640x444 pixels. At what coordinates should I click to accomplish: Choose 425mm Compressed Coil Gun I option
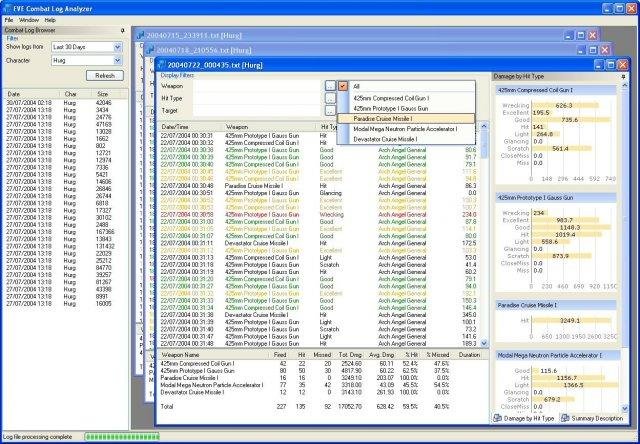point(406,98)
